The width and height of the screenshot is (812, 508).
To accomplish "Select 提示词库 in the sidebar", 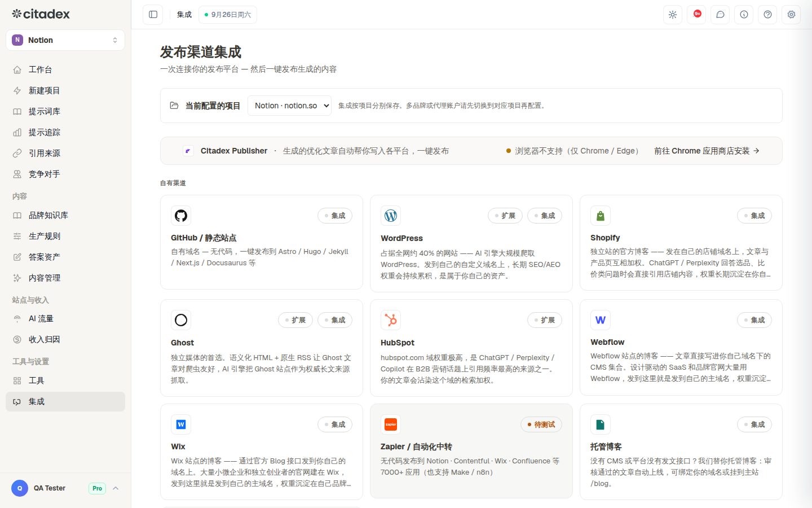I will [65, 111].
